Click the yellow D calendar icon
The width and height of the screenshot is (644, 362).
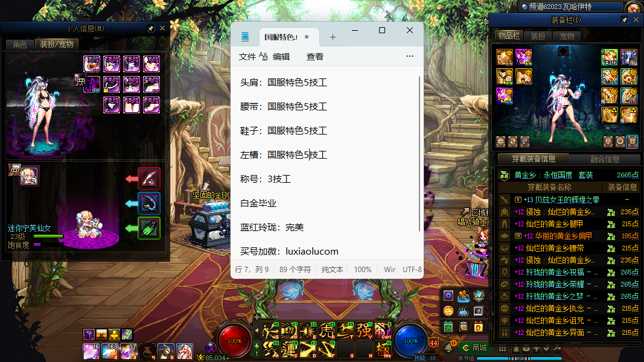coord(479,326)
